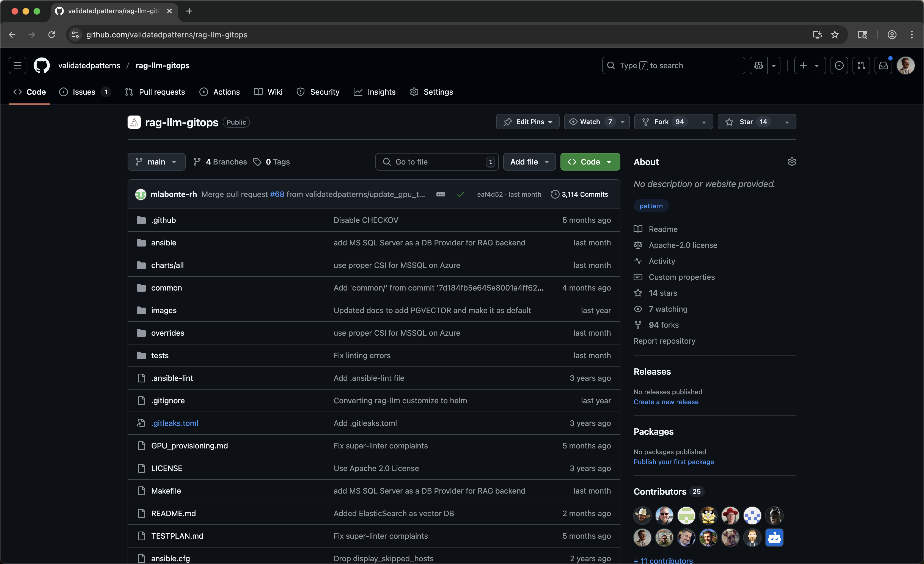The height and width of the screenshot is (564, 924).
Task: Star the rag-llm-gitops repository
Action: pyautogui.click(x=746, y=122)
